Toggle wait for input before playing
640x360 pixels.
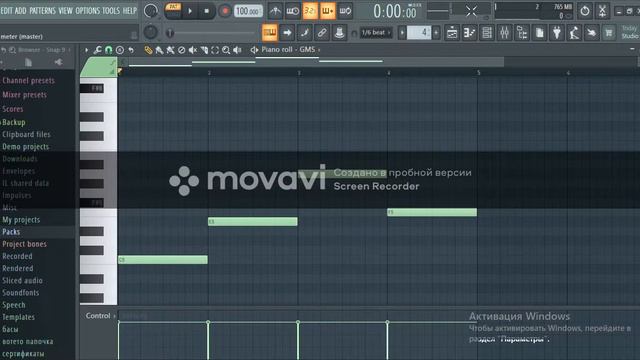click(293, 11)
